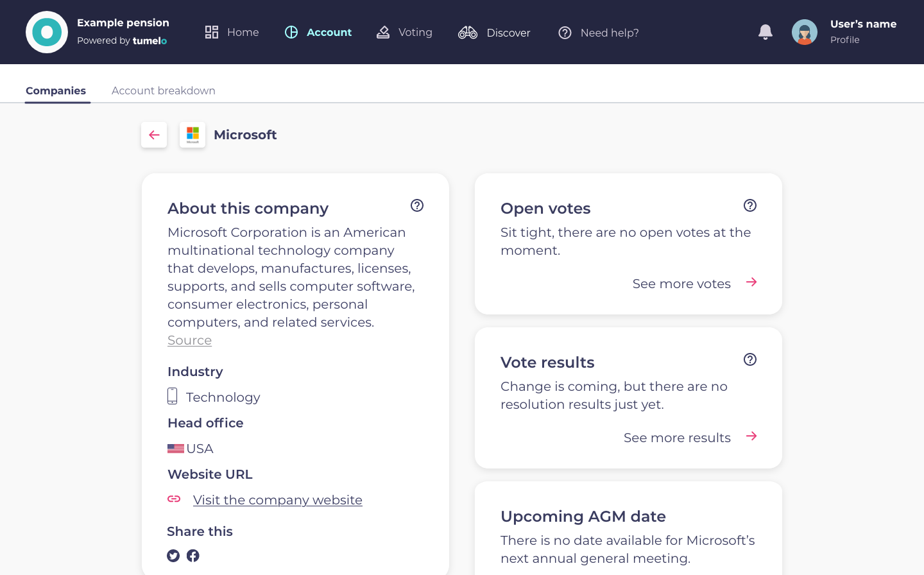Click the arrow beside See more votes
The width and height of the screenshot is (924, 575).
752,282
